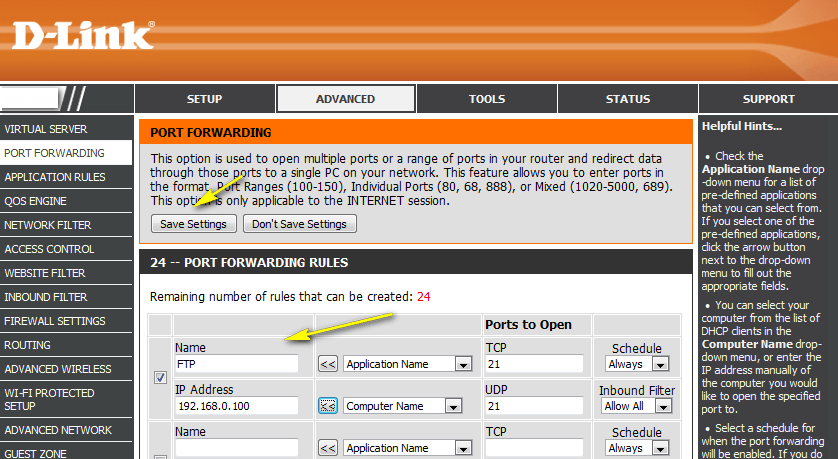Go to QOS ENGINE settings
The height and width of the screenshot is (459, 838).
point(66,201)
